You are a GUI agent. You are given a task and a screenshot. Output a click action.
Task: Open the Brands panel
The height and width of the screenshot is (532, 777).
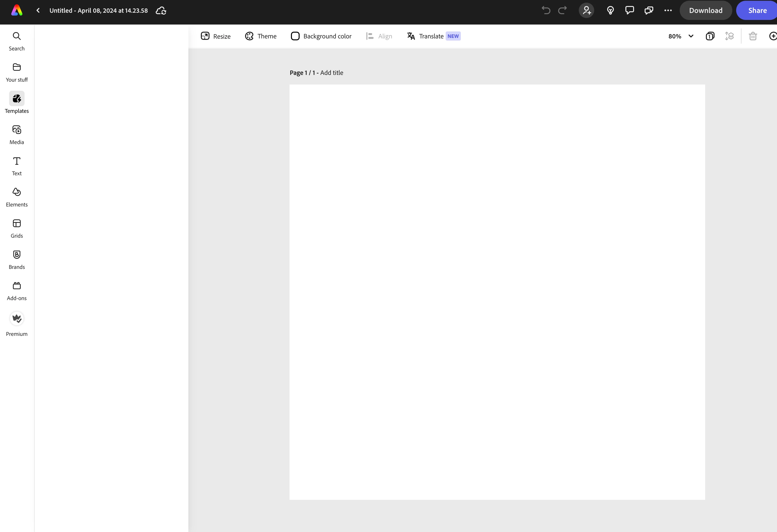[x=17, y=259]
